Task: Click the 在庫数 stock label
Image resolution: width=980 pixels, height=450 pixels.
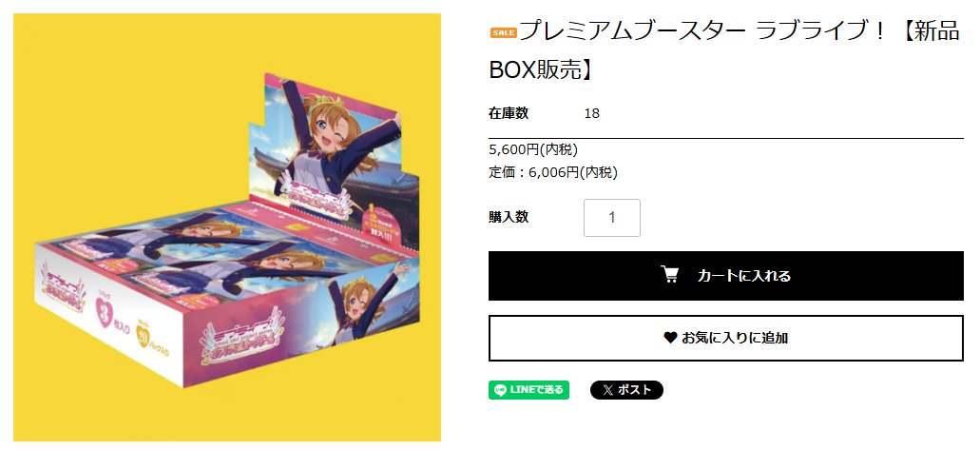Action: coord(509,113)
